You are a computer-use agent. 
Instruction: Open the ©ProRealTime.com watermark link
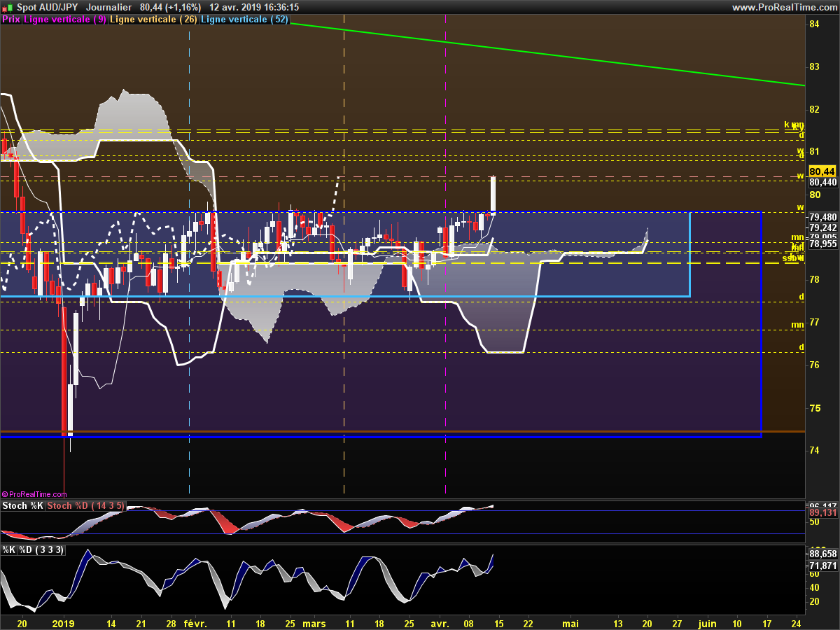coord(35,494)
